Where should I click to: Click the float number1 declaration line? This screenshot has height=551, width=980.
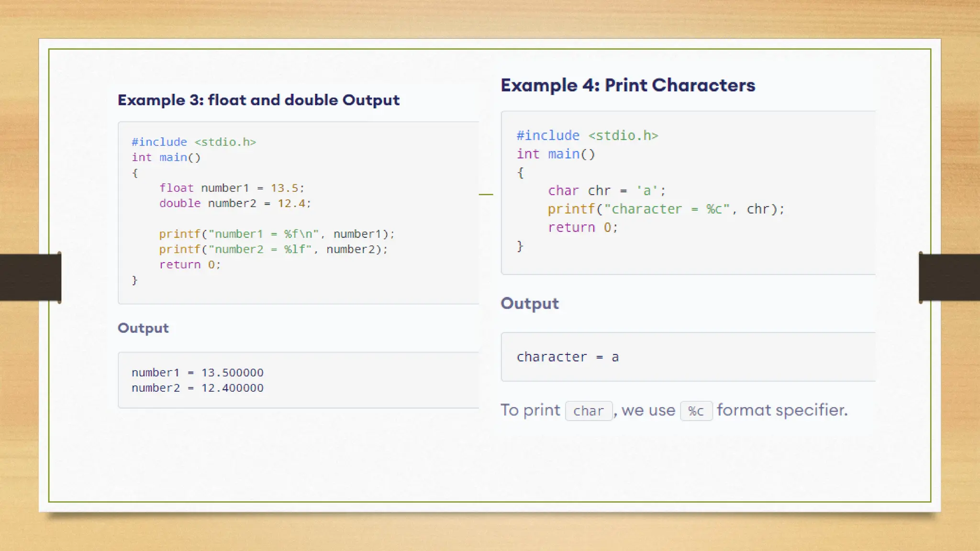[x=232, y=188]
